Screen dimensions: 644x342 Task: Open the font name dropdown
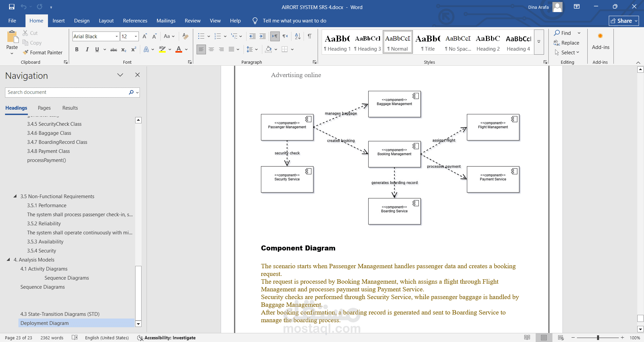pos(116,36)
